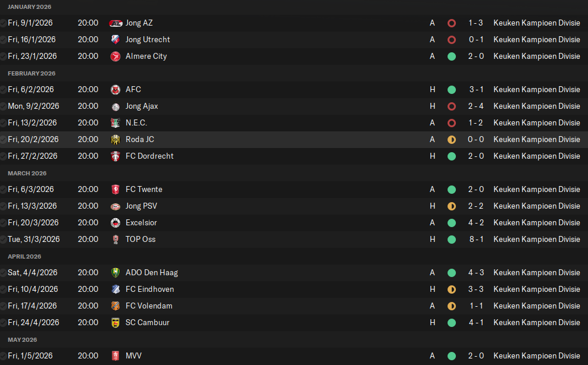The height and width of the screenshot is (365, 588).
Task: Click the ADO Den Haag club badge
Action: coord(115,273)
